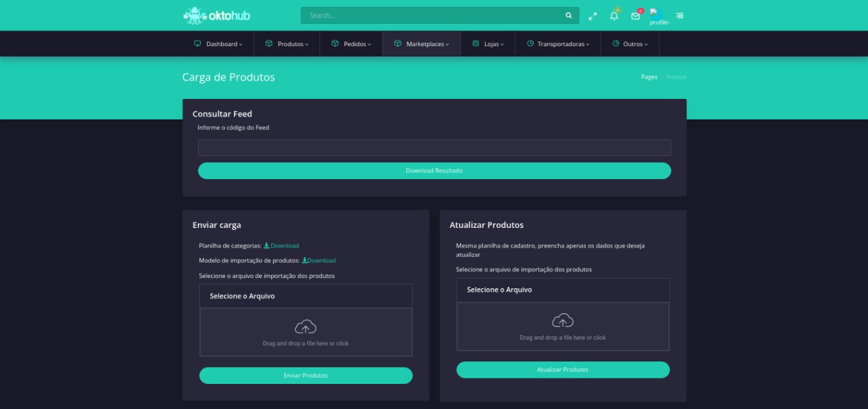Open the Transportadoras menu
Screen dimensions: 868x409
(x=558, y=44)
